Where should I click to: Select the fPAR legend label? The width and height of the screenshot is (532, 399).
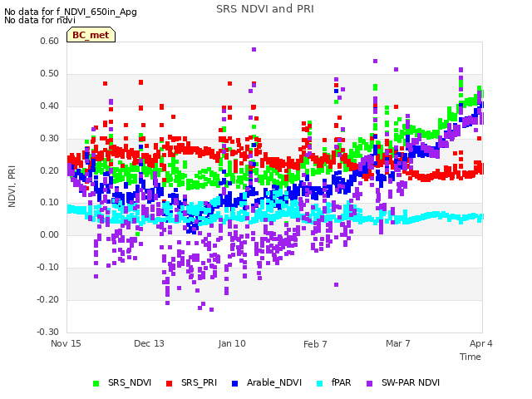(x=341, y=382)
